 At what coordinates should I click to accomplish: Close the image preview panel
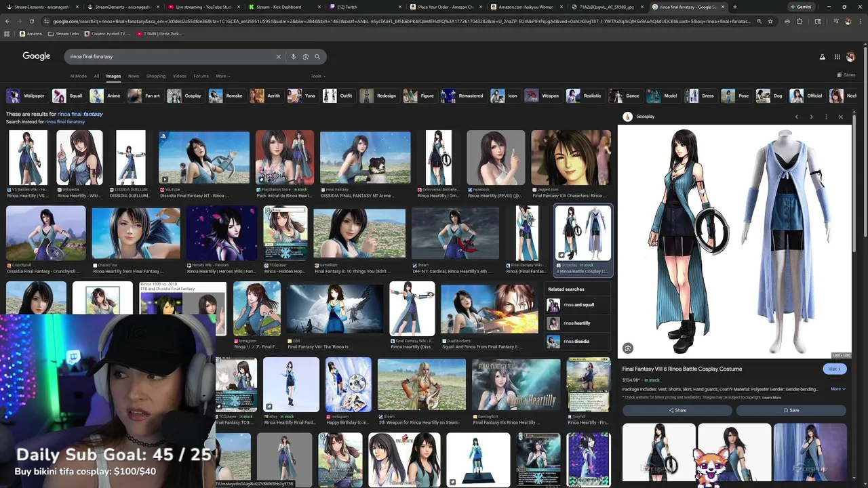tap(841, 117)
